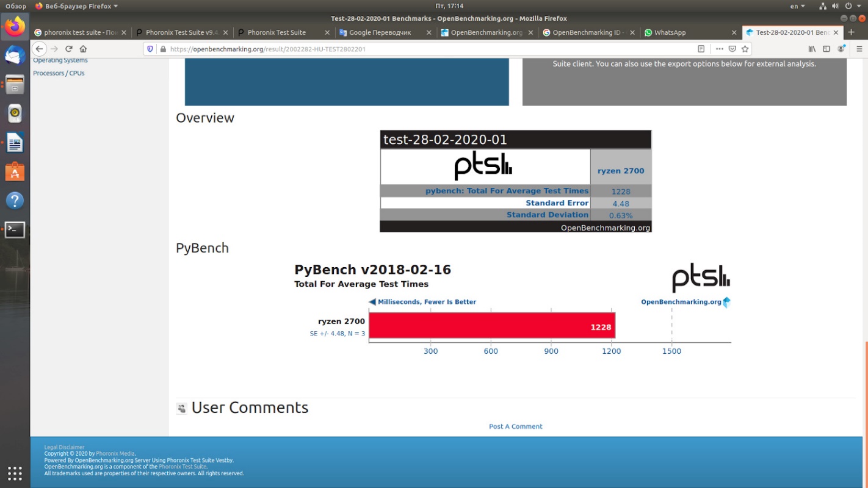Open Phoronix Media link in footer

point(115,454)
